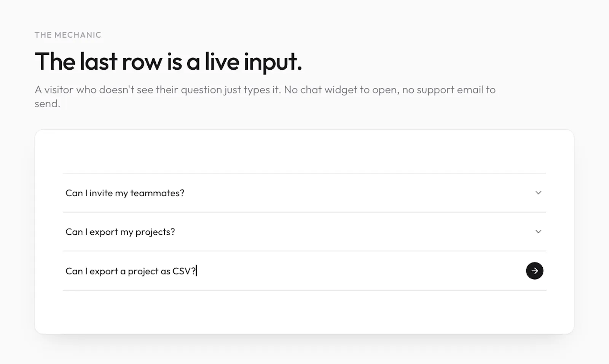This screenshot has height=364, width=609.
Task: Place the cursor after "CSV?" in the input
Action: 197,271
